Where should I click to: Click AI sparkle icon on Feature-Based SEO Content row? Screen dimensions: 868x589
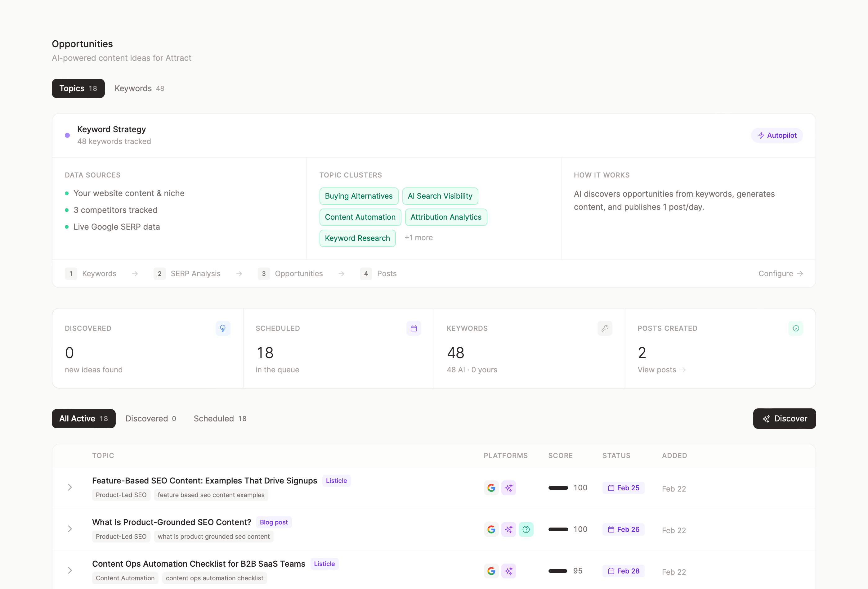click(509, 488)
